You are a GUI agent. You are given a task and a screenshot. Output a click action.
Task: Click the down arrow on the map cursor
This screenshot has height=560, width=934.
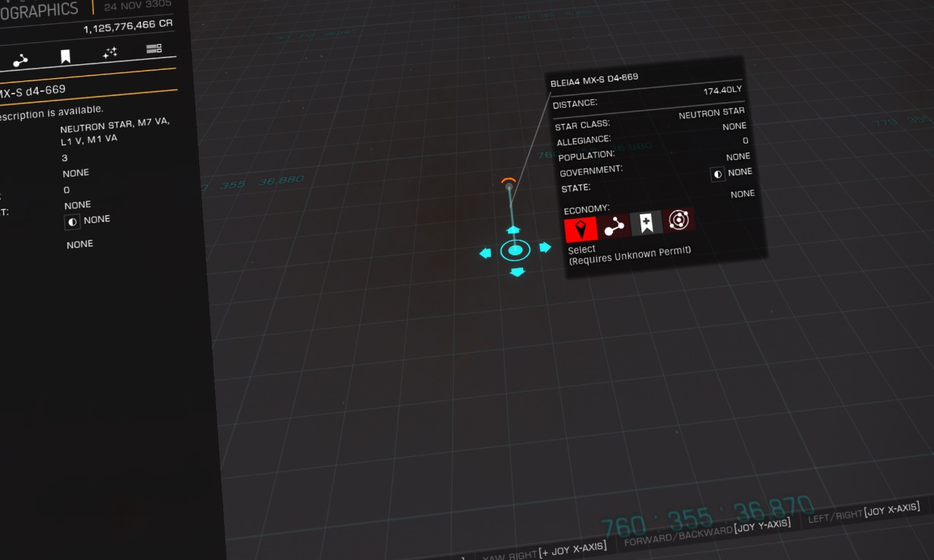[517, 272]
